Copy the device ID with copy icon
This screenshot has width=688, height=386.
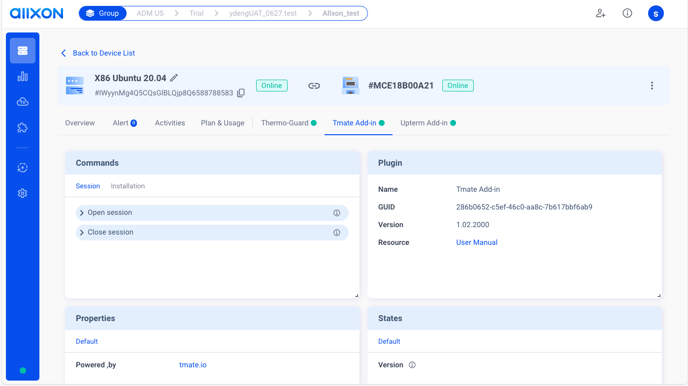241,93
